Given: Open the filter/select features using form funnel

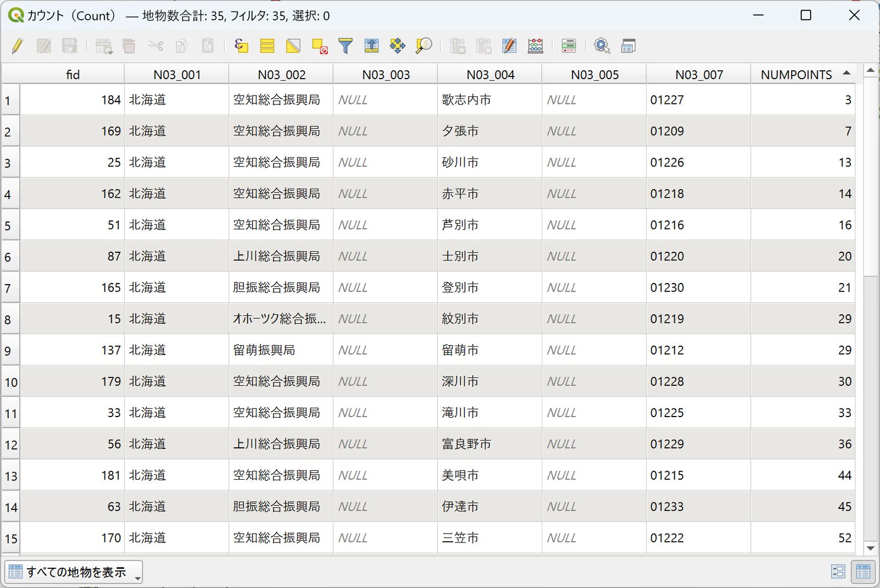Looking at the screenshot, I should click(x=345, y=46).
